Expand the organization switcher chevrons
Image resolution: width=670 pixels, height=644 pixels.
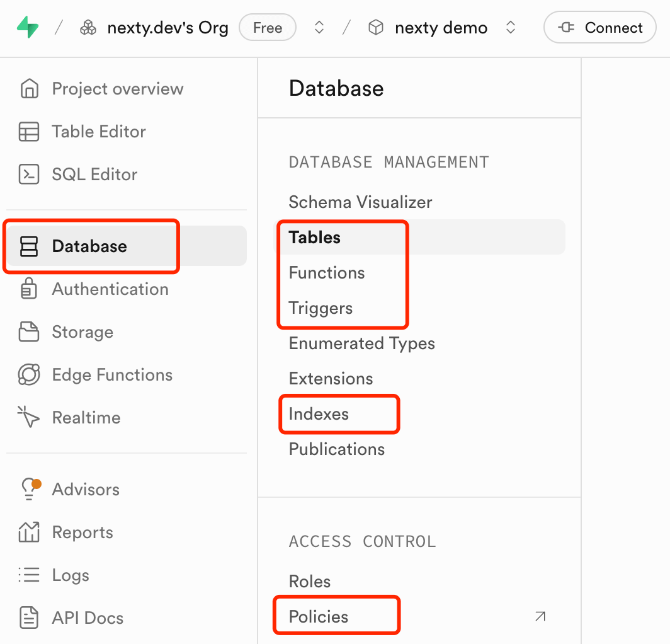coord(319,28)
